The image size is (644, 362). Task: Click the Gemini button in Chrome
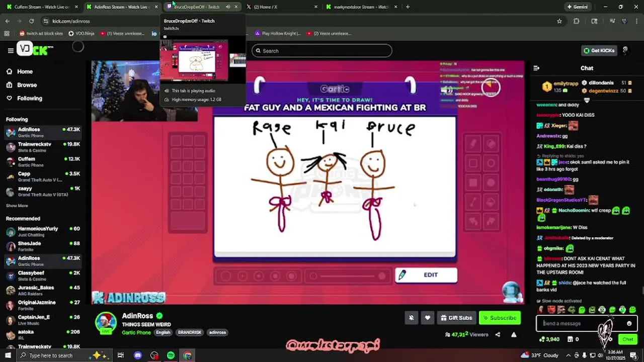point(577,7)
